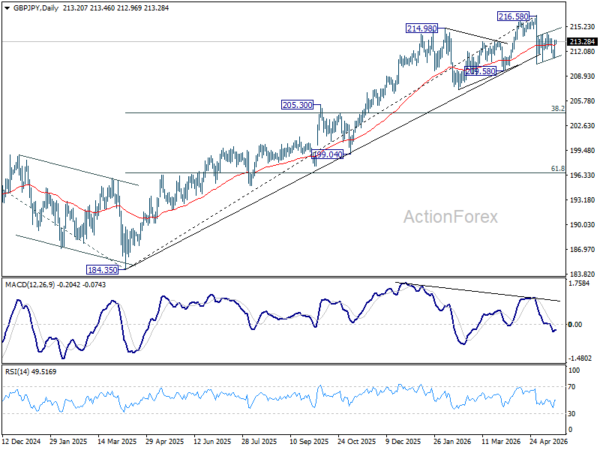
Task: Click the RSI 70 level axis label
Action: 572,387
